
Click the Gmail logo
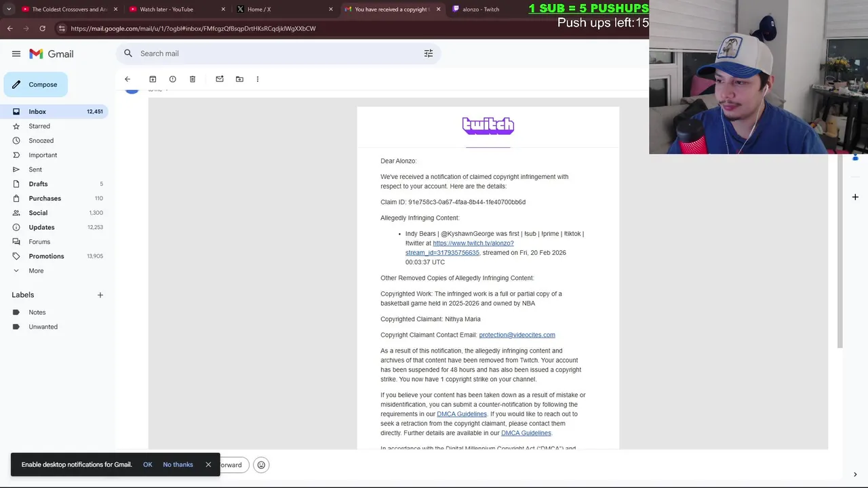pyautogui.click(x=52, y=54)
